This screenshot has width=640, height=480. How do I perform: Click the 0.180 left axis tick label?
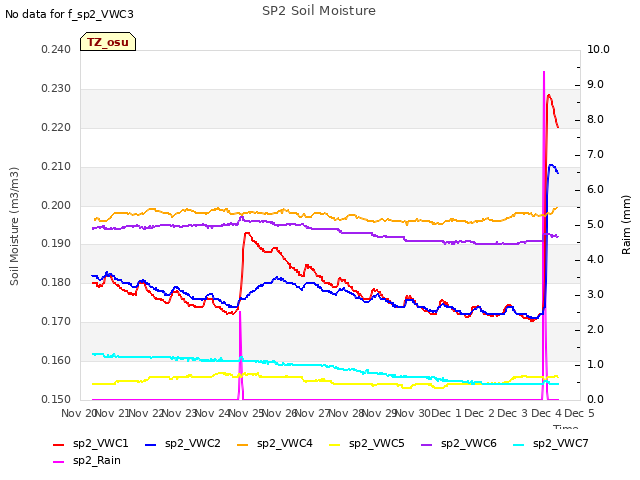[56, 282]
